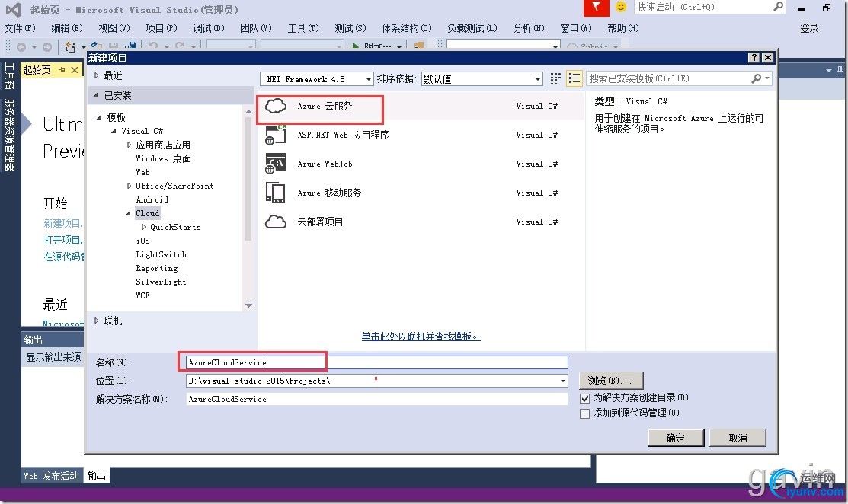
Task: Click the 搜索已安装模板 search field
Action: [668, 79]
